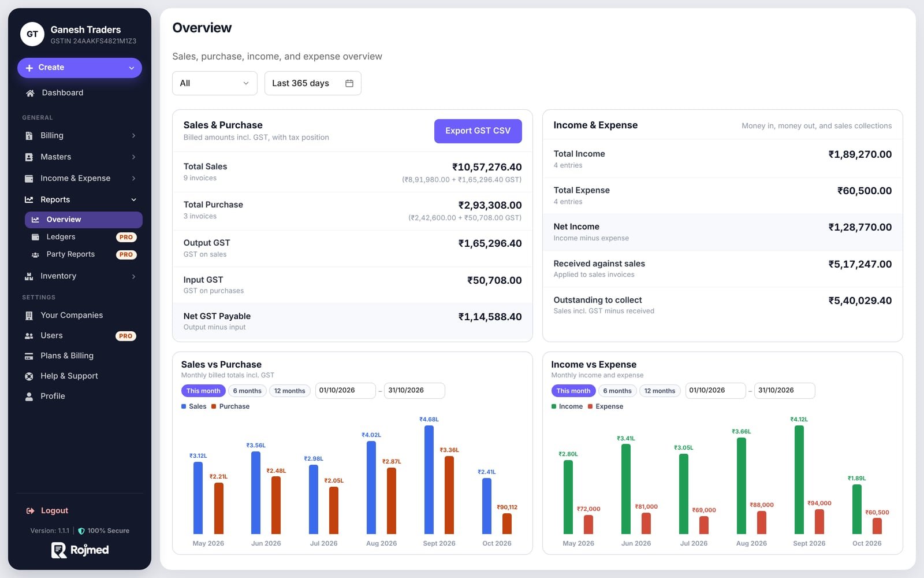Click the Rojmed logo
The width and height of the screenshot is (924, 578).
click(80, 550)
